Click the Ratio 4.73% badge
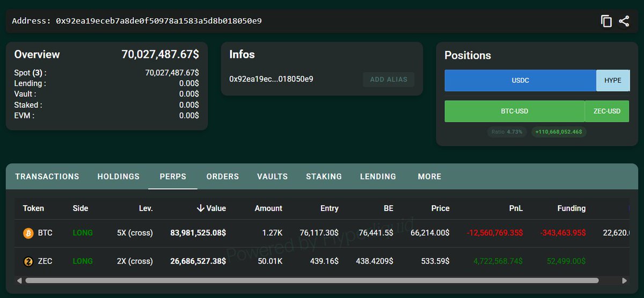Screen dimensions: 644x298 (x=507, y=131)
